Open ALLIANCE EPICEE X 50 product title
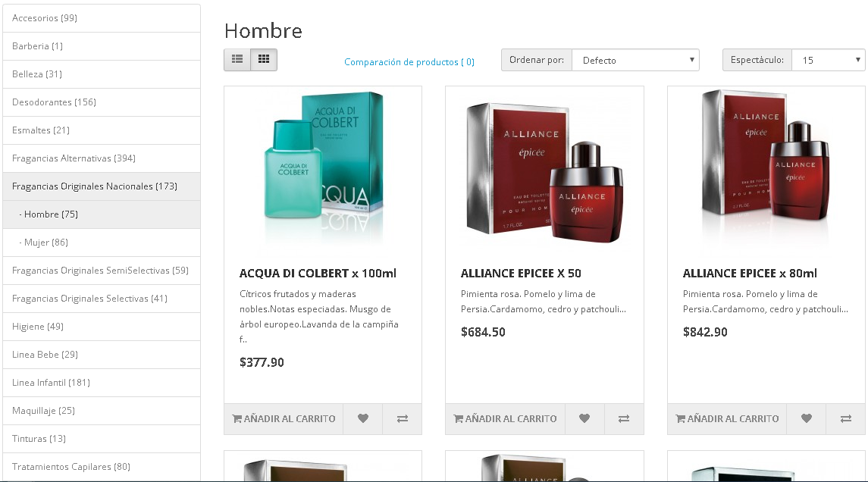The height and width of the screenshot is (482, 868). click(x=521, y=274)
